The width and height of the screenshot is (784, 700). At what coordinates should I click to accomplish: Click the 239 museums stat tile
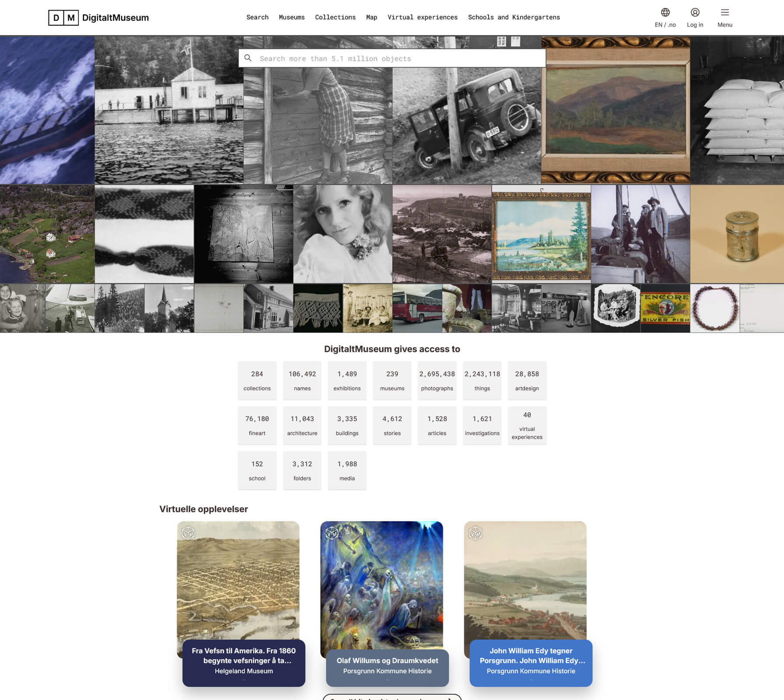(392, 380)
